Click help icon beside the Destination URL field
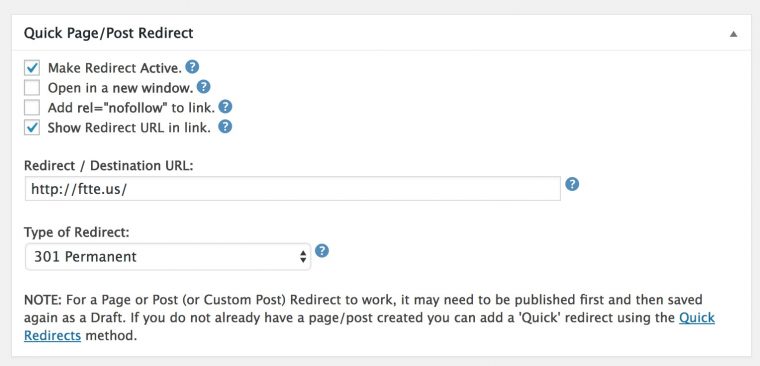760x366 pixels. pyautogui.click(x=572, y=184)
